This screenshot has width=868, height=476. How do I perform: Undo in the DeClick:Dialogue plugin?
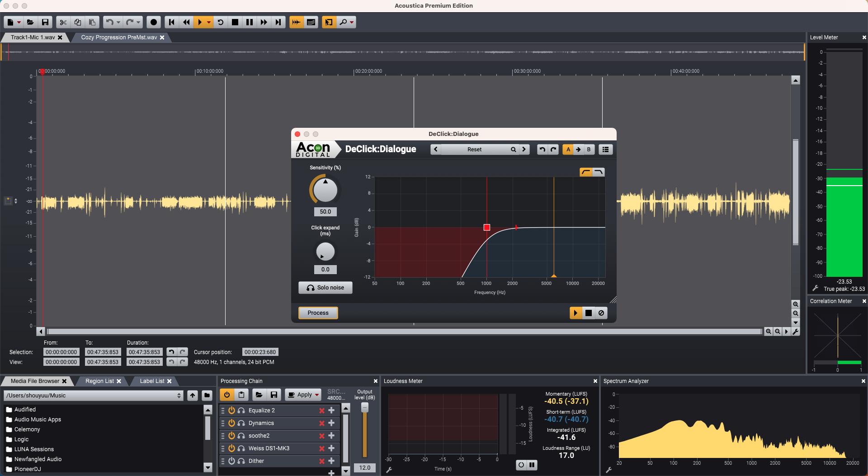[542, 149]
